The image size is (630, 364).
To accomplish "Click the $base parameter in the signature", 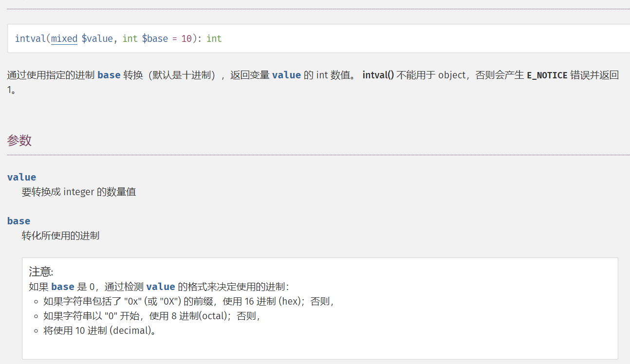I will tap(155, 38).
